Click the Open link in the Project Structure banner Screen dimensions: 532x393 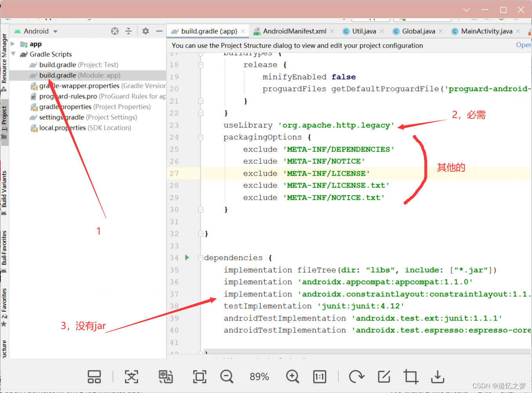(523, 45)
